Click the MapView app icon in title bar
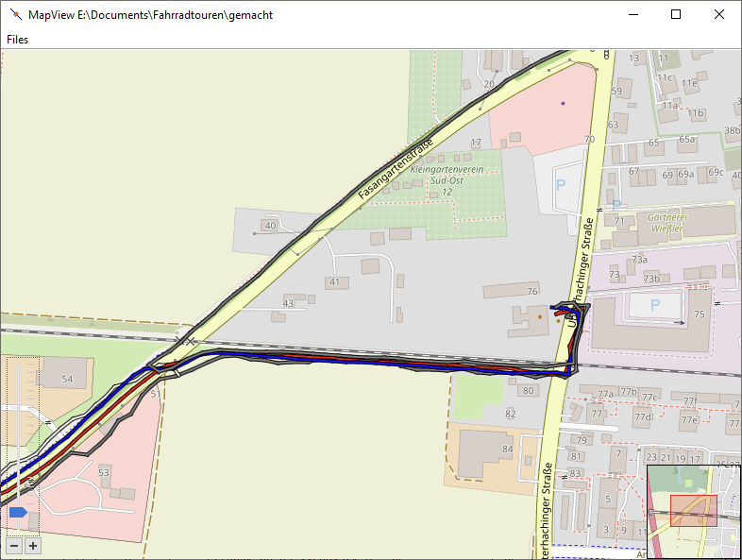The height and width of the screenshot is (560, 742). [14, 14]
